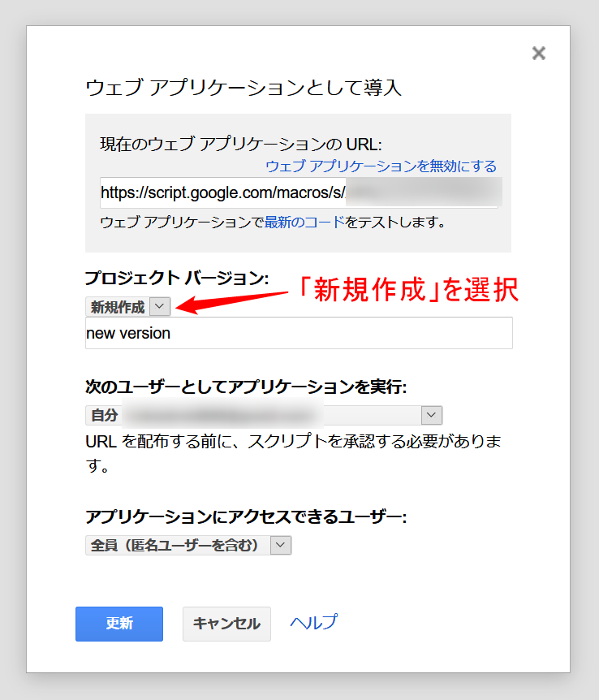Click the 現在のウェブ アプリケーションの URL label
Screen dimensions: 599x700
pos(241,145)
